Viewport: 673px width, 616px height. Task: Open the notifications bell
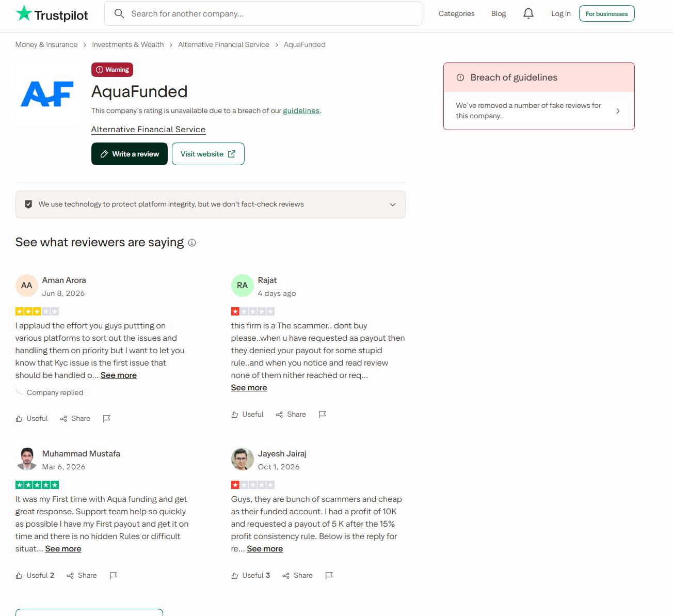tap(528, 13)
